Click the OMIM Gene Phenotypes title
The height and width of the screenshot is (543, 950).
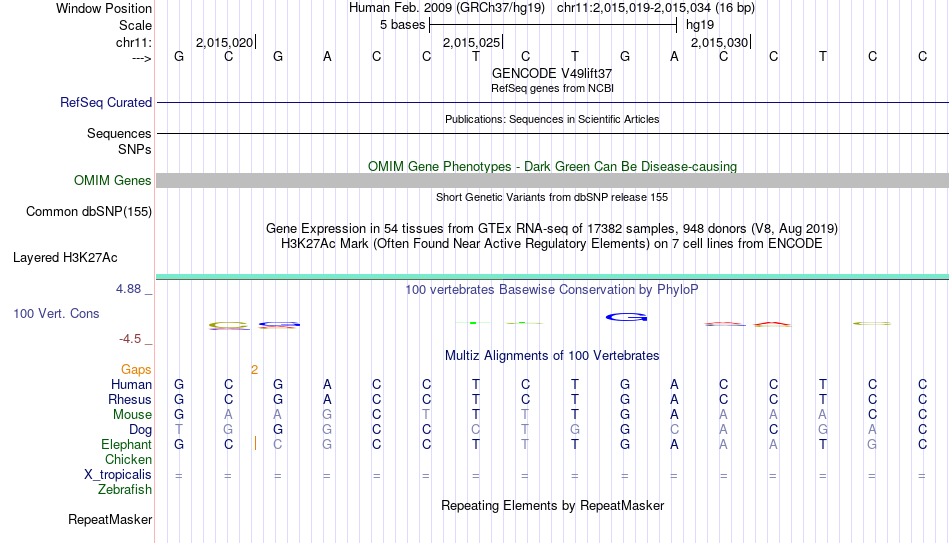[552, 167]
